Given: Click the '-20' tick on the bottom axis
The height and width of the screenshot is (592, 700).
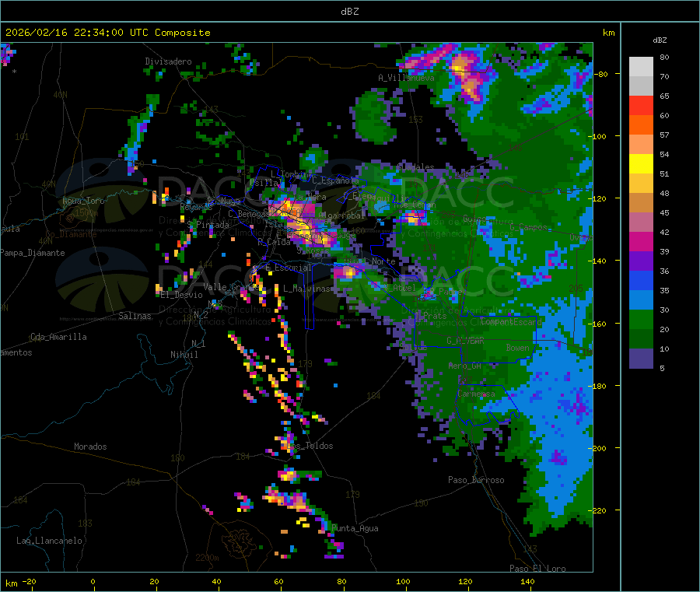Looking at the screenshot, I should [29, 581].
